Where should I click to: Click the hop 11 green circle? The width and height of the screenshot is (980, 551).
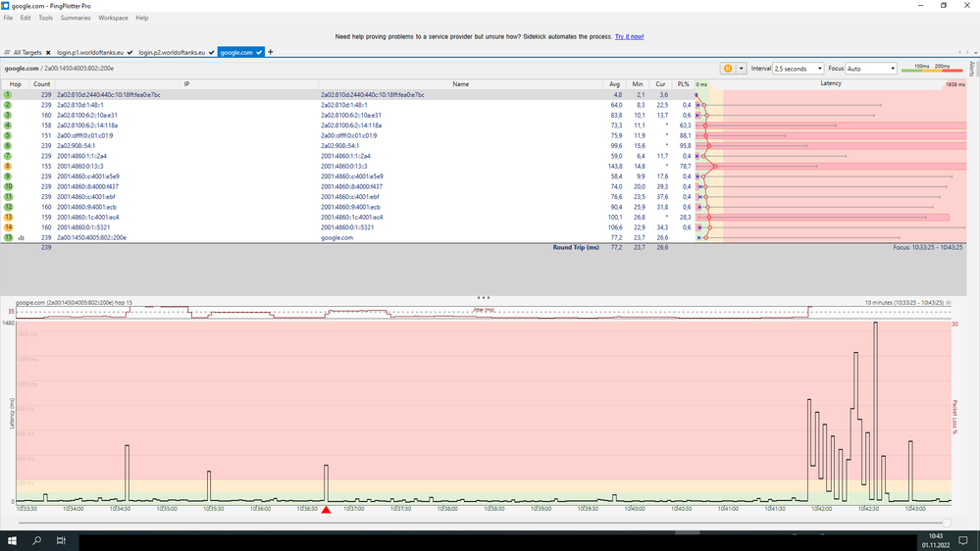point(8,197)
